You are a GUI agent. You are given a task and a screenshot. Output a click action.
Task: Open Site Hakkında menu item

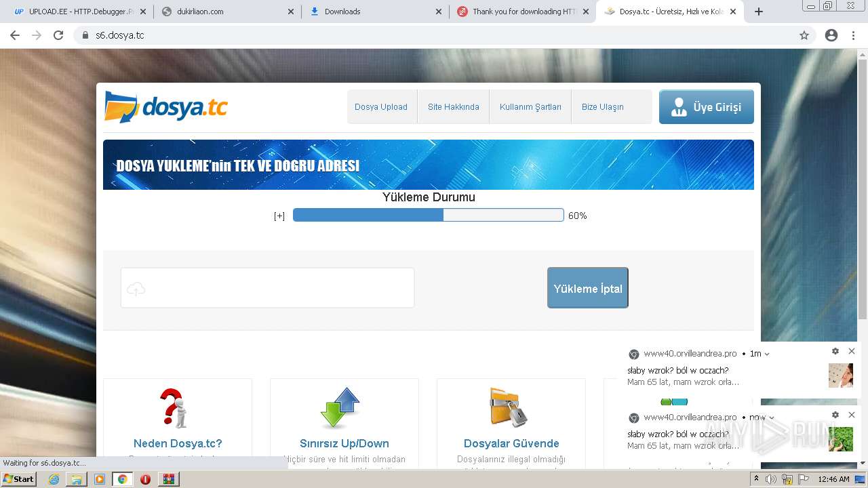pos(454,107)
